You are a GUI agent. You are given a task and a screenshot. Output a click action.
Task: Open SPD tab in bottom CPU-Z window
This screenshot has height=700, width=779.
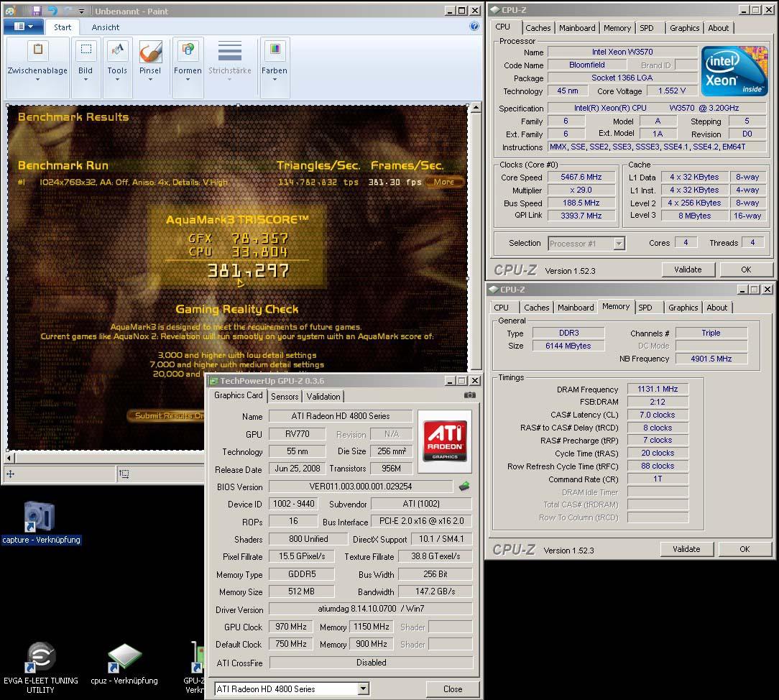coord(645,308)
